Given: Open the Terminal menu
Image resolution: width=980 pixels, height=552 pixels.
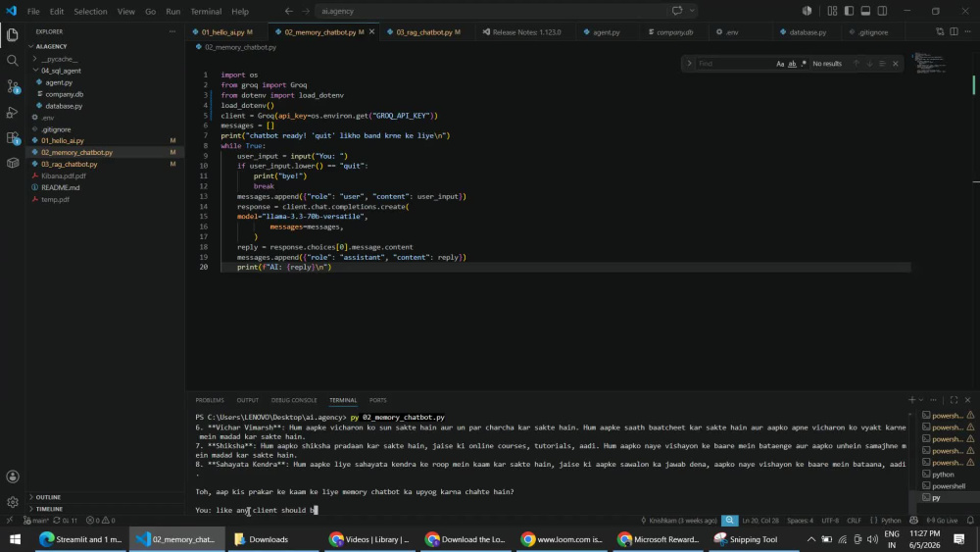Looking at the screenshot, I should (206, 11).
